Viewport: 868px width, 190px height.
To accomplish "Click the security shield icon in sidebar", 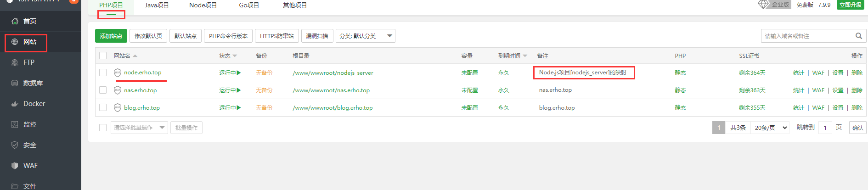I will (15, 145).
